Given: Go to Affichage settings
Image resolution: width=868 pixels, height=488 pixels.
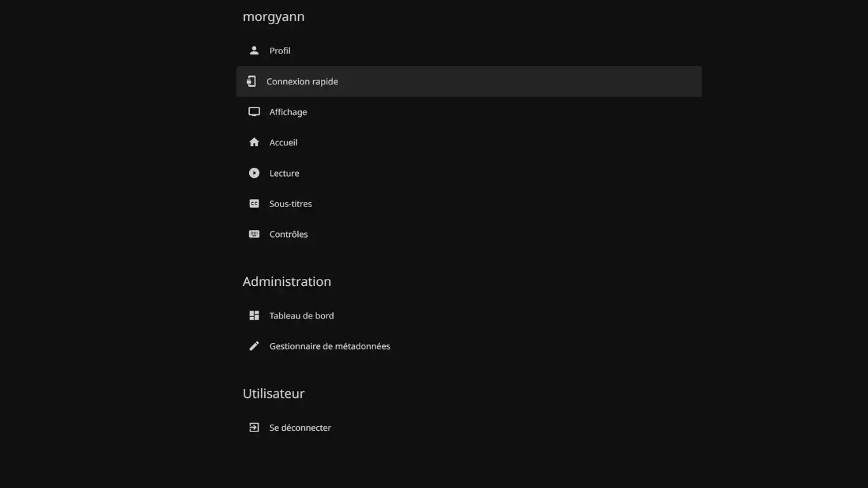Looking at the screenshot, I should point(288,112).
